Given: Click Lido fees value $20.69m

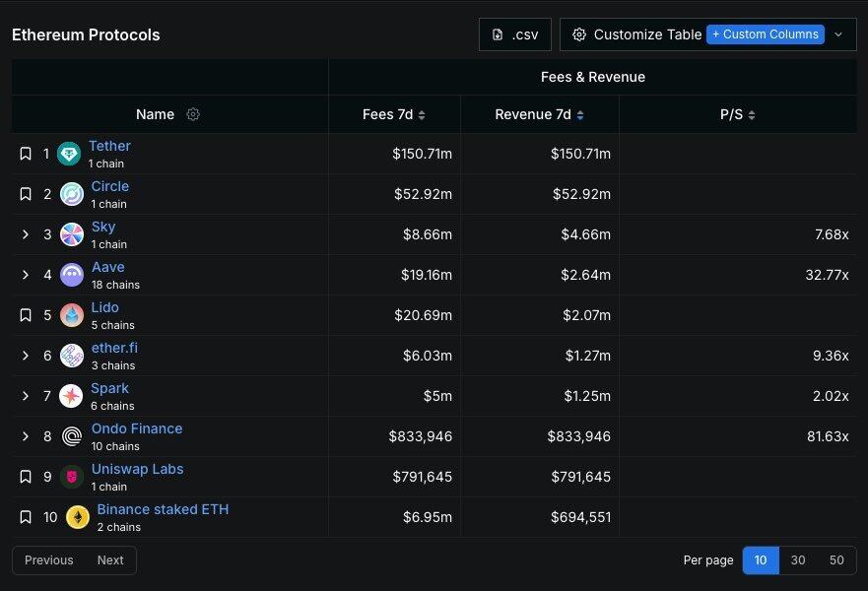Looking at the screenshot, I should [423, 315].
